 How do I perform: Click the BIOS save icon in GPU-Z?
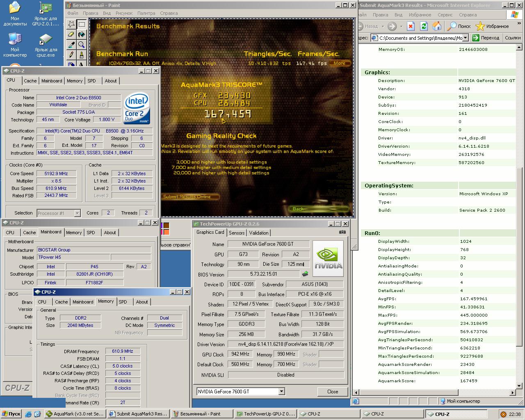(x=305, y=274)
